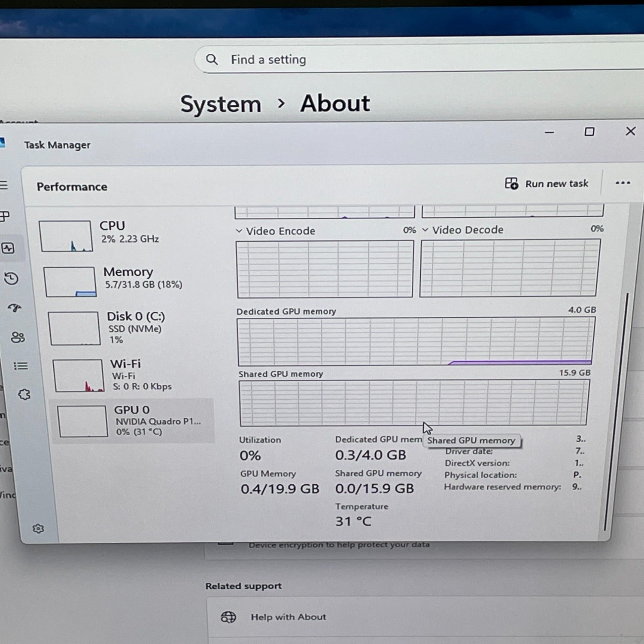Open the Services puzzle-piece icon
The height and width of the screenshot is (644, 644).
[24, 395]
